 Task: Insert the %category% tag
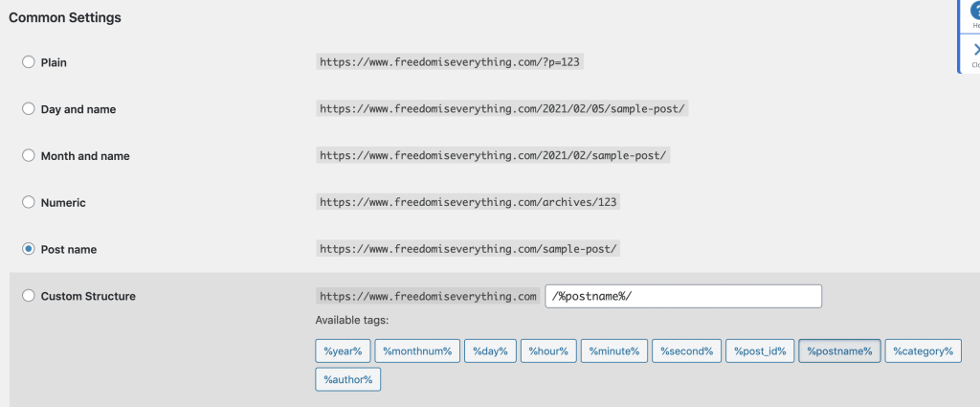tap(924, 350)
